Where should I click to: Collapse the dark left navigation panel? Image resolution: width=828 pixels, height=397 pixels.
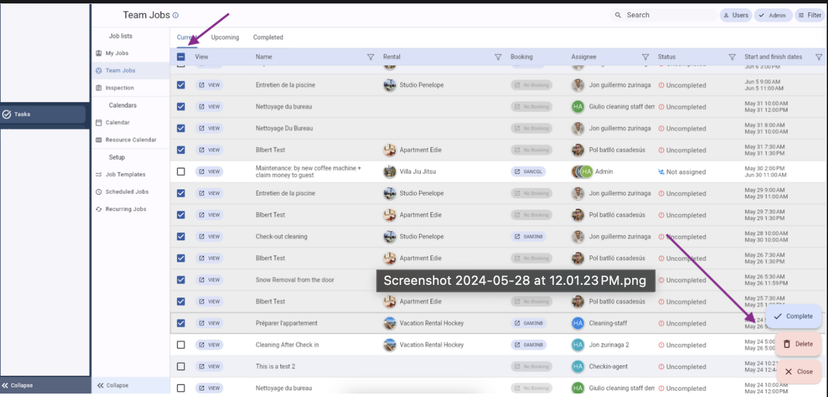pyautogui.click(x=18, y=385)
